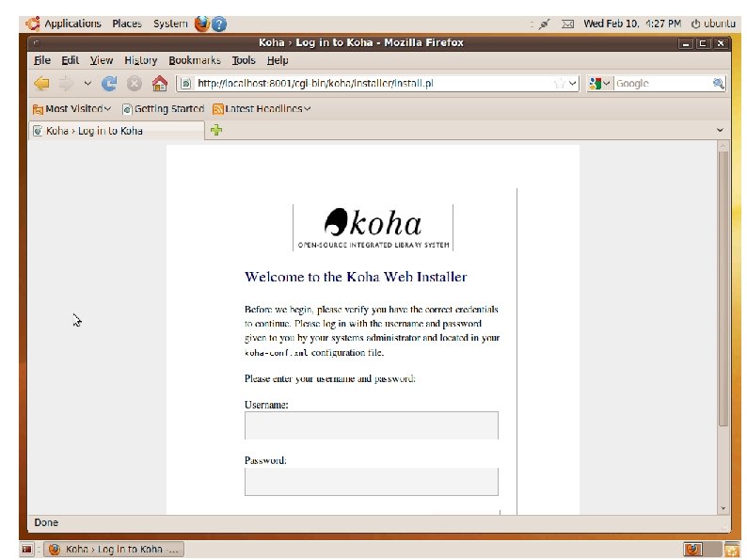Click the Password input field
The height and width of the screenshot is (560, 747).
371,481
